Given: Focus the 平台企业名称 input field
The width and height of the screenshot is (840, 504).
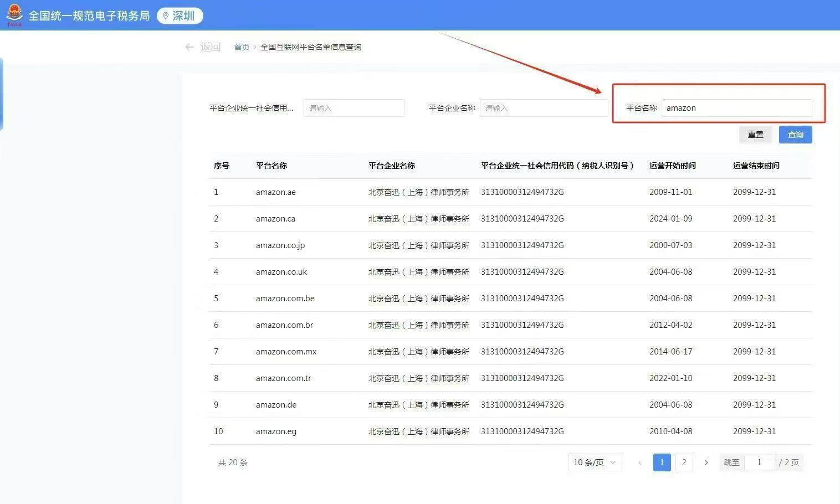Looking at the screenshot, I should tap(544, 108).
